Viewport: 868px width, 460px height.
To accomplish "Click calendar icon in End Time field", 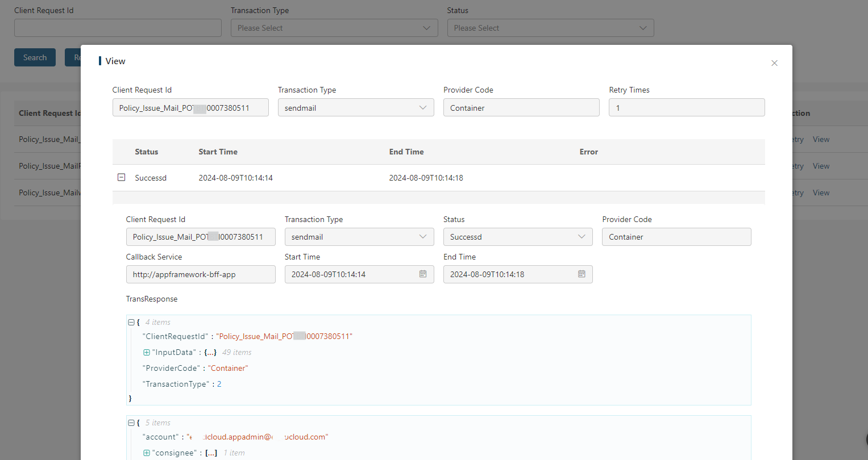I will pos(582,274).
